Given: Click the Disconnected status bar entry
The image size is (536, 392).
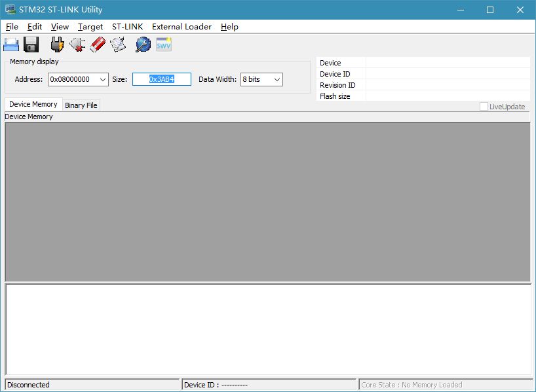Looking at the screenshot, I should (x=92, y=385).
